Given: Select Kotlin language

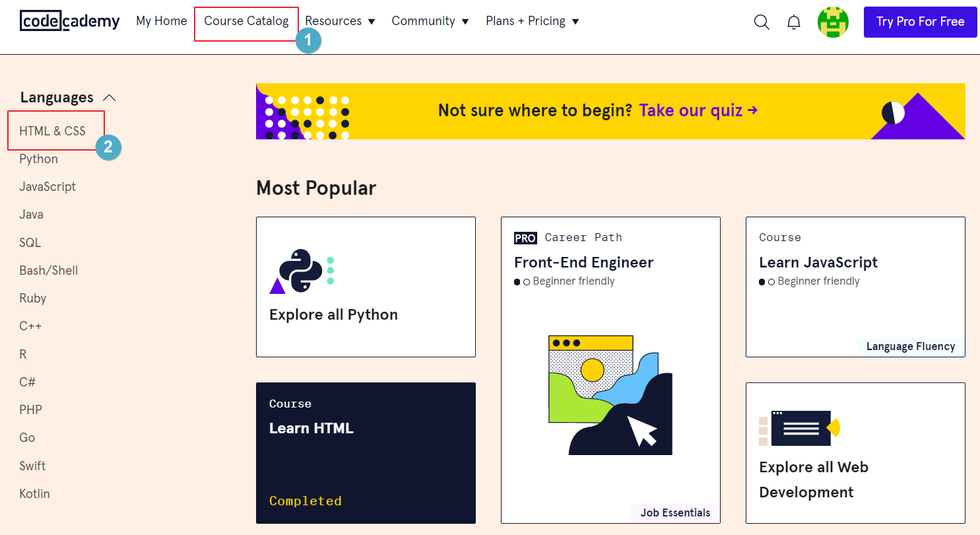Looking at the screenshot, I should coord(34,493).
